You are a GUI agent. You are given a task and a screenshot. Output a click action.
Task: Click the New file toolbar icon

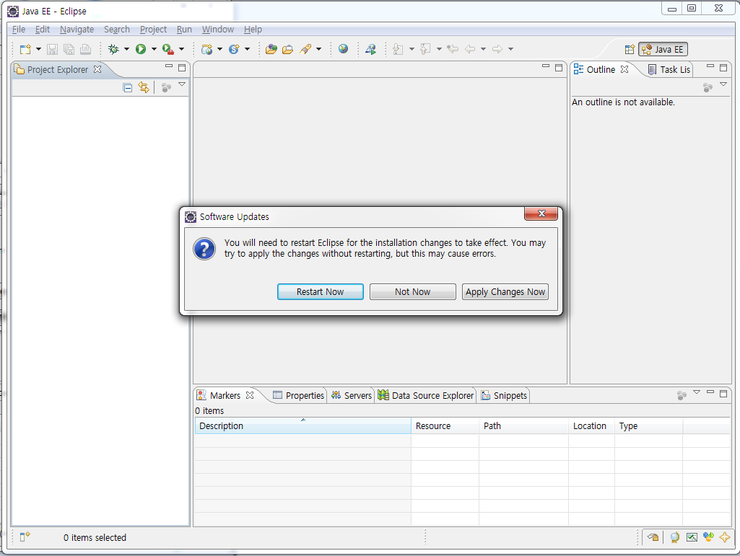click(25, 49)
